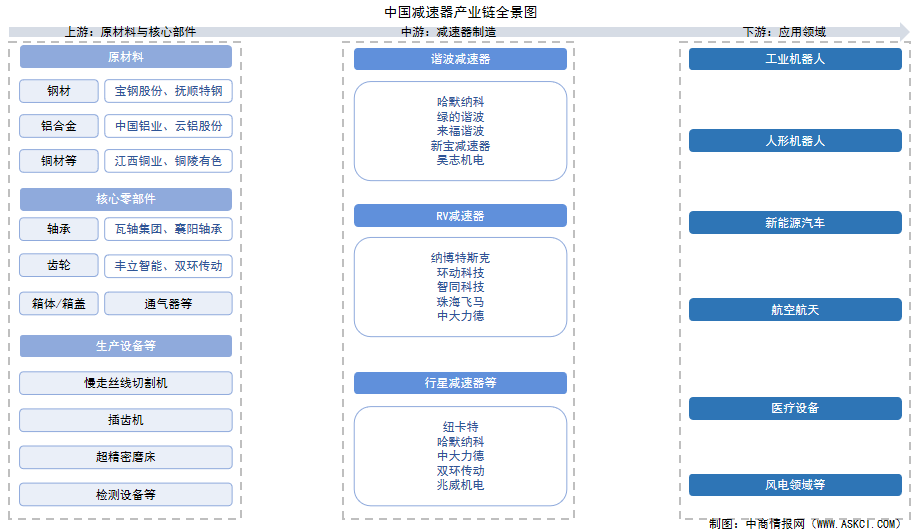The width and height of the screenshot is (924, 532).
Task: Select the 新能源汽车 application box
Action: [x=795, y=223]
